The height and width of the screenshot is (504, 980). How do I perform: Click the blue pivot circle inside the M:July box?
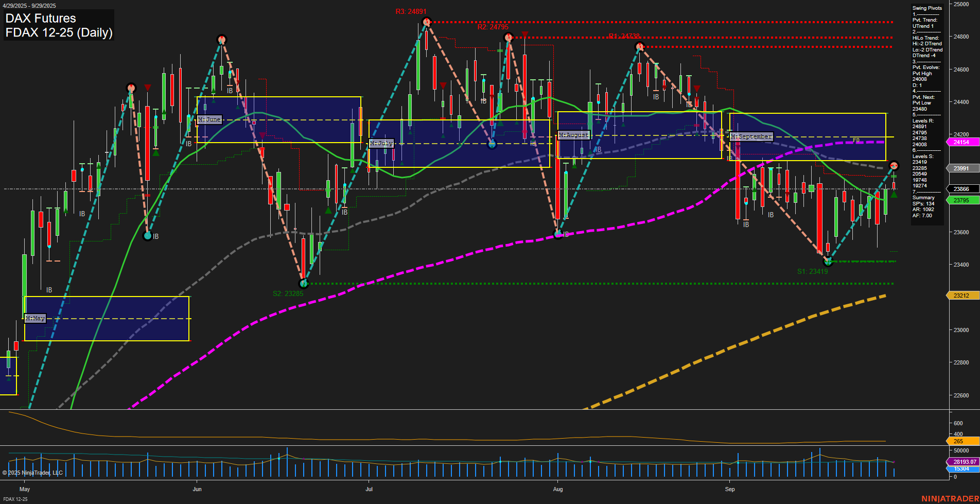click(x=492, y=145)
